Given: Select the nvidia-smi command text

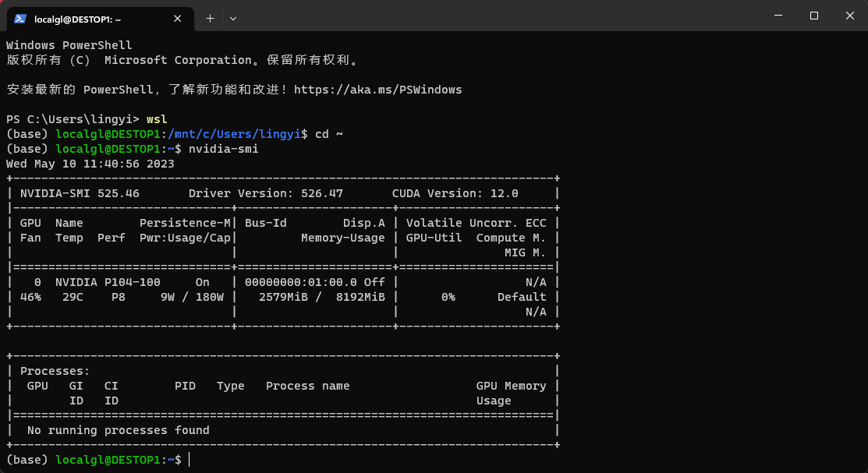Looking at the screenshot, I should point(225,148).
